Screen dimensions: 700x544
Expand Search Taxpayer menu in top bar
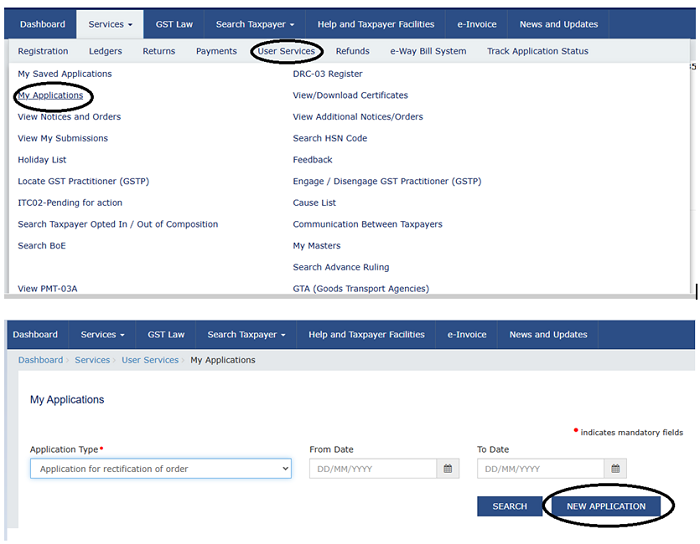click(255, 24)
